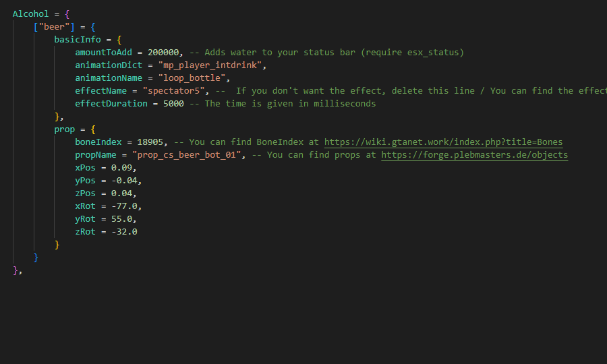The height and width of the screenshot is (364, 607).
Task: Open the wiki.gtanet.work Bones link
Action: (x=443, y=142)
